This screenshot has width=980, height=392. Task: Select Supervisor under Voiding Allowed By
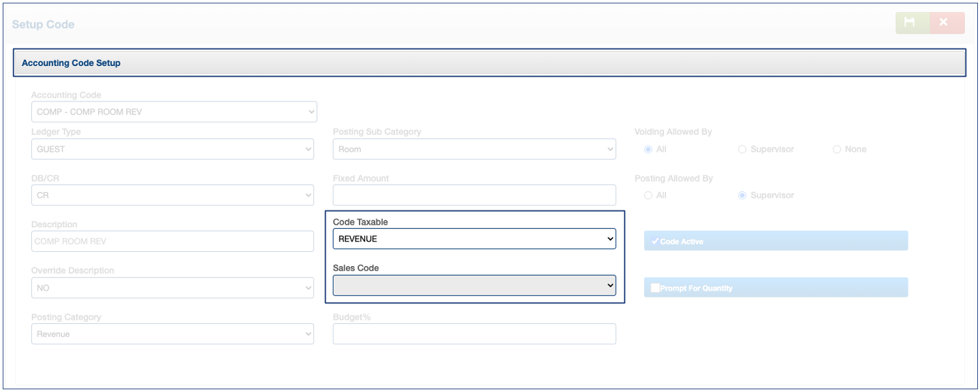[x=742, y=149]
